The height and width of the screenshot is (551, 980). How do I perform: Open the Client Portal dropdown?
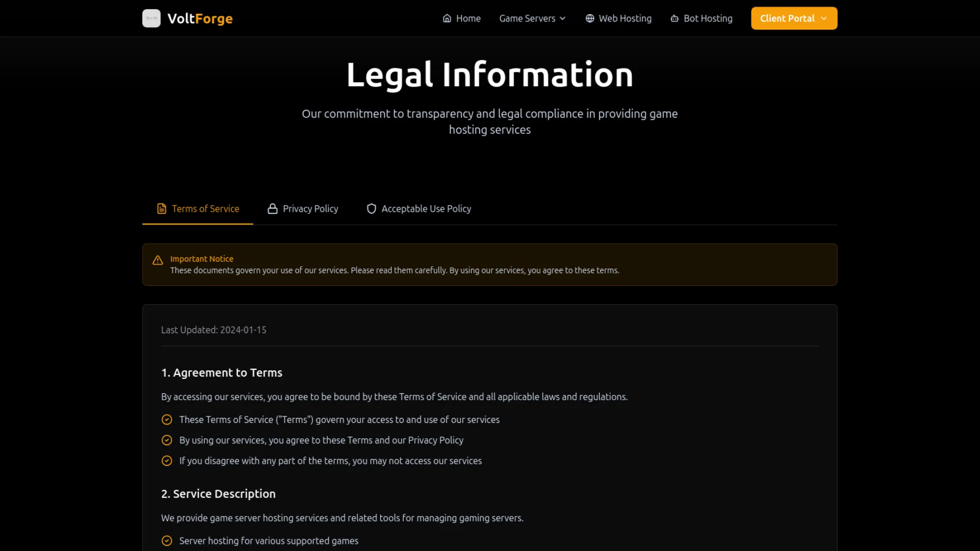pos(793,18)
